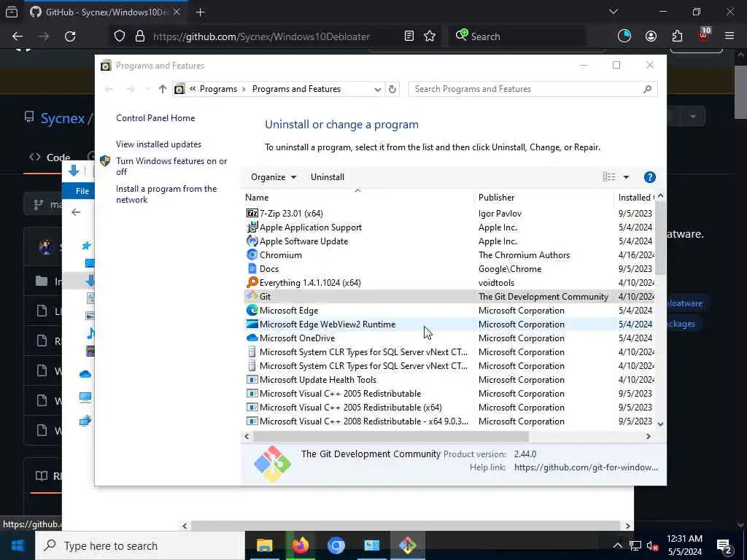Image resolution: width=747 pixels, height=560 pixels.
Task: Open the Firefox application menu
Action: coord(729,36)
